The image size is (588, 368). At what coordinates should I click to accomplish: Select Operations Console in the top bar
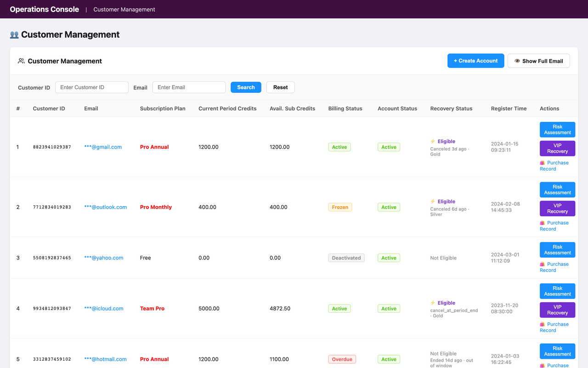pos(44,9)
